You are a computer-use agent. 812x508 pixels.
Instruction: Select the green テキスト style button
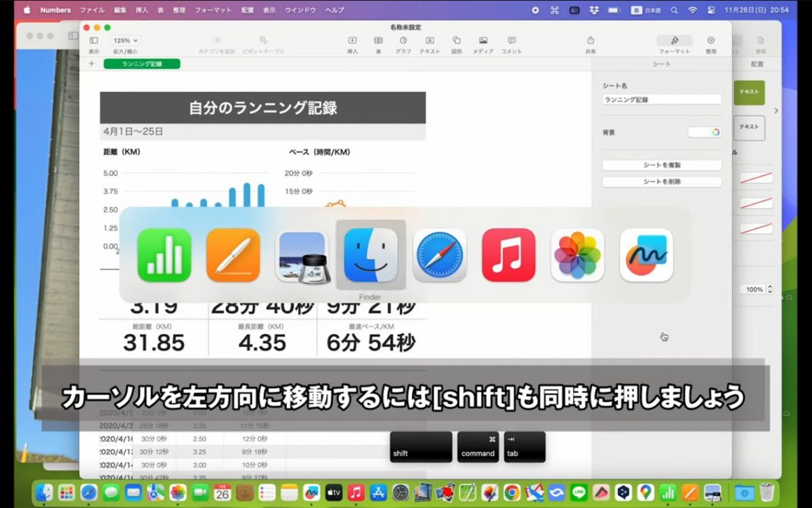click(749, 92)
